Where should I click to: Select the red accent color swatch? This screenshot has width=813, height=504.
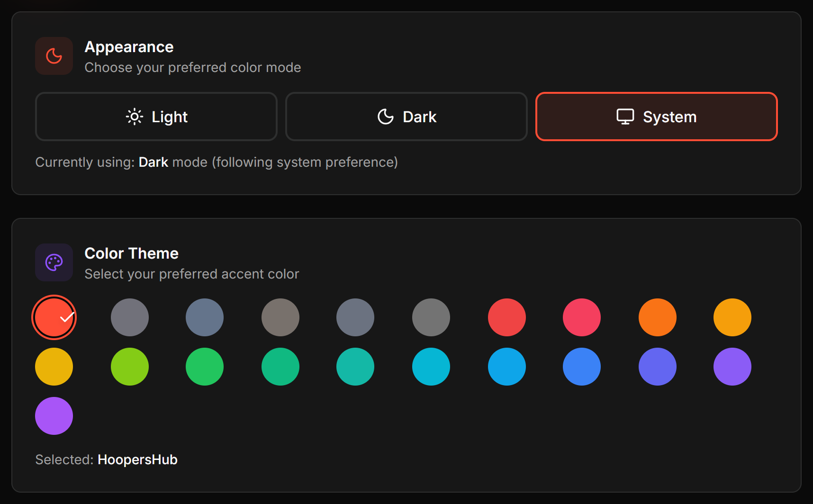coord(507,317)
